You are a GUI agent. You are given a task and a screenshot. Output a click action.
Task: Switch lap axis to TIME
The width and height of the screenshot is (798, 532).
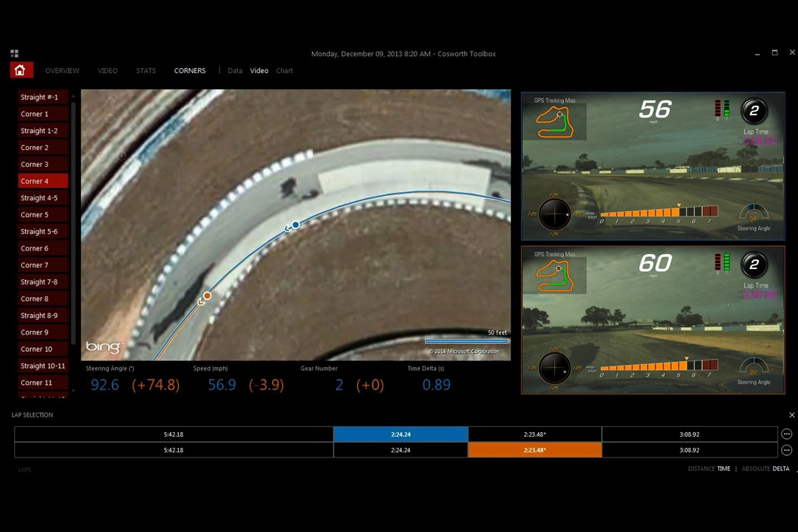[x=723, y=468]
